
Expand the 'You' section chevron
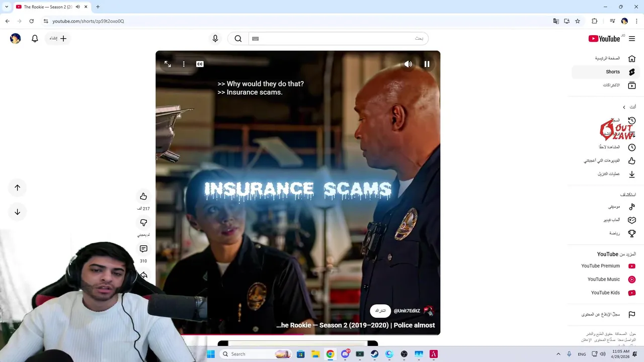(x=624, y=107)
